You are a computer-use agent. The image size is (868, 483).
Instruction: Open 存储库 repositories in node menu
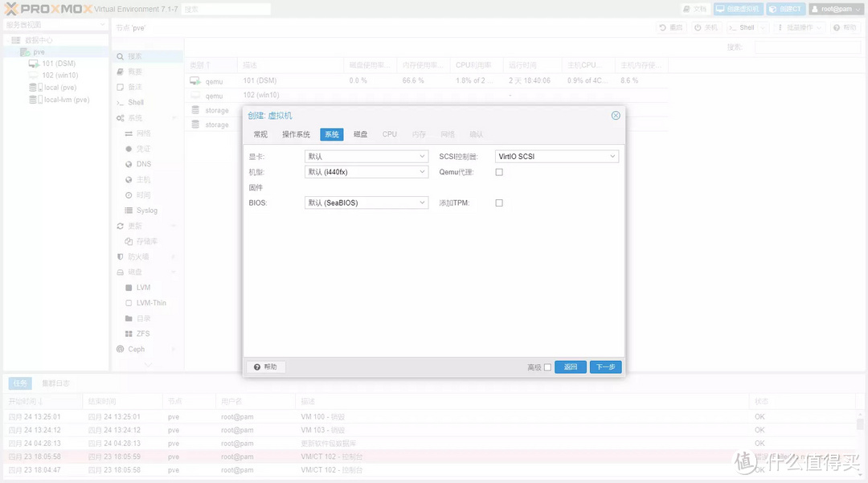click(148, 241)
